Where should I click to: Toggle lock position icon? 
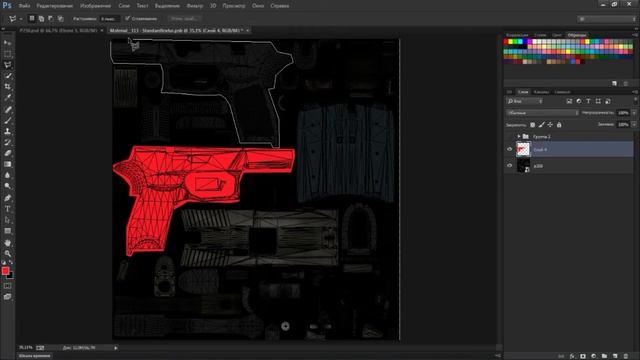tap(550, 124)
